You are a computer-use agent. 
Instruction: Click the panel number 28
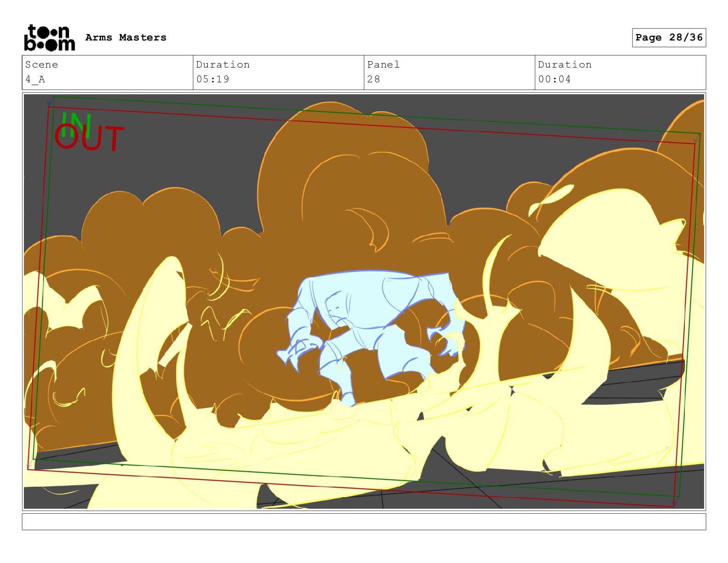[x=374, y=80]
